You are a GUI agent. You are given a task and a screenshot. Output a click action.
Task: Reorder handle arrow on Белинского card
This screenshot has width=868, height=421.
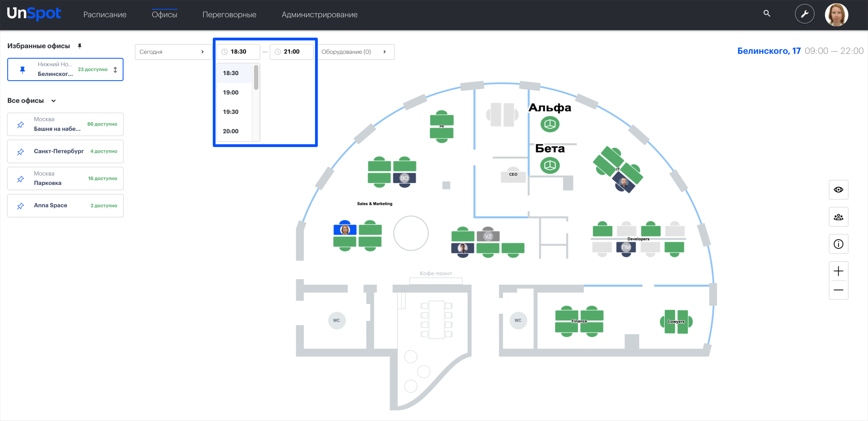tap(115, 70)
